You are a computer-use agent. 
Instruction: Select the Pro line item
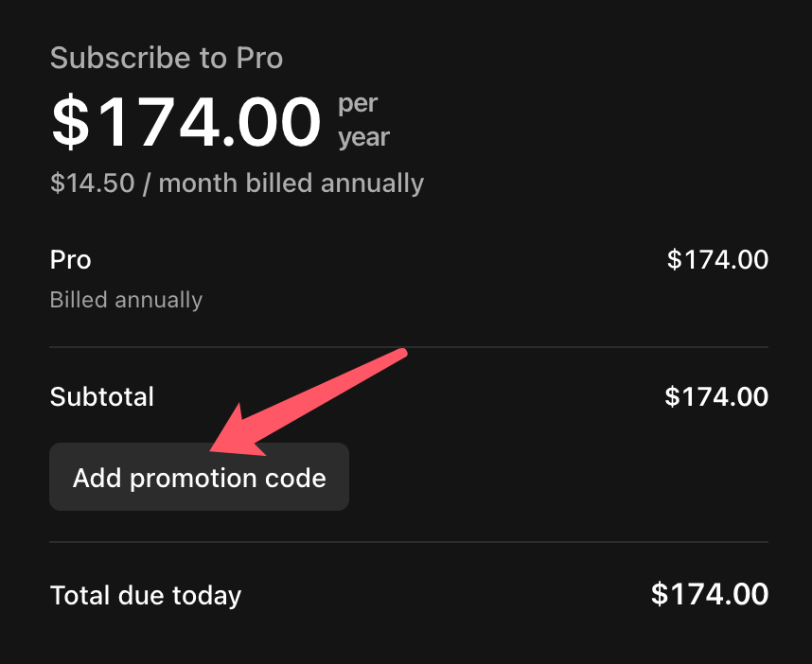[x=70, y=259]
